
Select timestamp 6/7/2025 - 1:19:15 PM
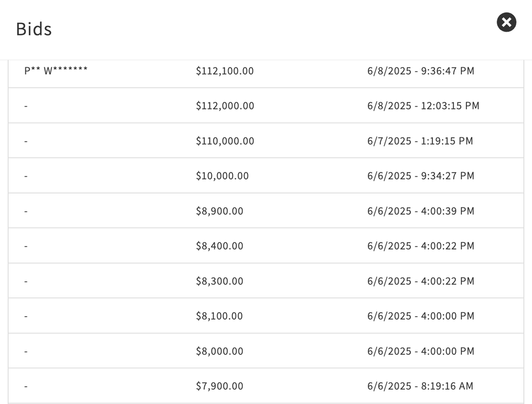click(420, 141)
